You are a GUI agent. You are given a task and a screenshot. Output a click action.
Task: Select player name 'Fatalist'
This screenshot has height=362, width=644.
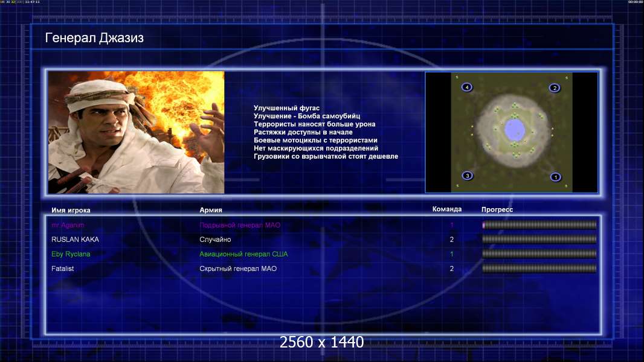pyautogui.click(x=62, y=268)
